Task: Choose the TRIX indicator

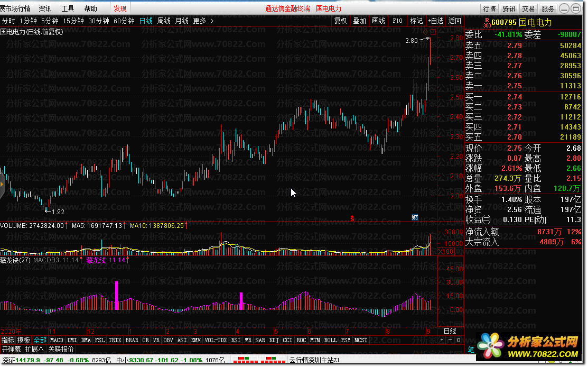Action: pos(115,341)
